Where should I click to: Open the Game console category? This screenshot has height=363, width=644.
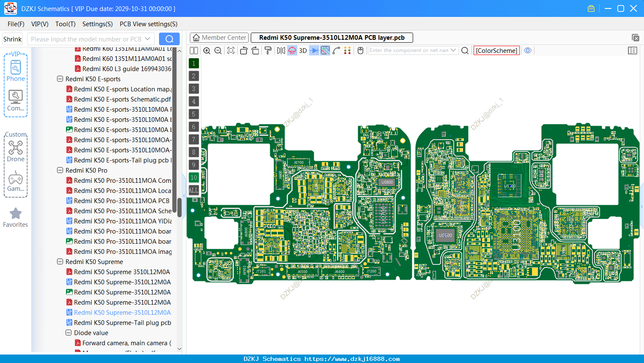click(x=16, y=181)
